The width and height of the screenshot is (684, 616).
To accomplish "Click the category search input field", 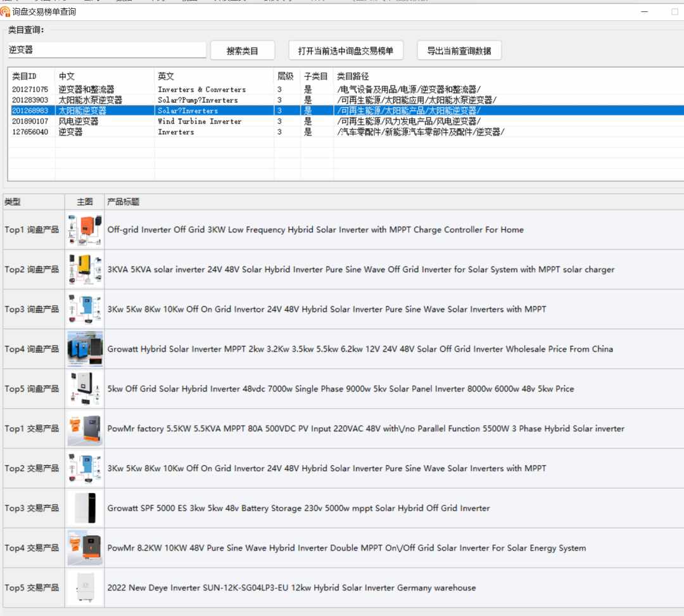I will pos(106,50).
